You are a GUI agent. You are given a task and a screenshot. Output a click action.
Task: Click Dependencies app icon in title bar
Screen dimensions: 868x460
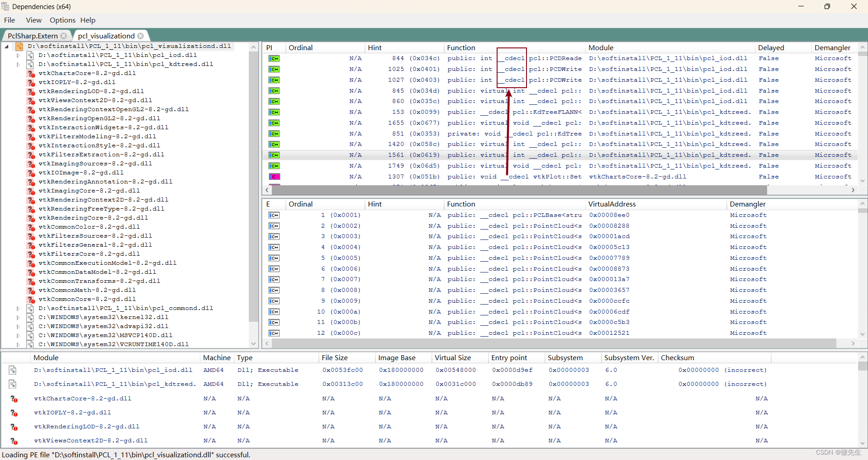5,6
